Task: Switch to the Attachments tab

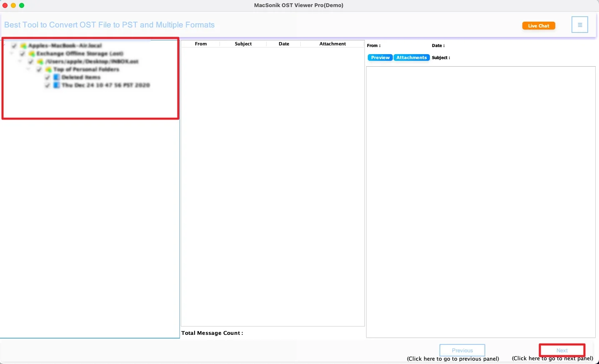Action: point(412,57)
